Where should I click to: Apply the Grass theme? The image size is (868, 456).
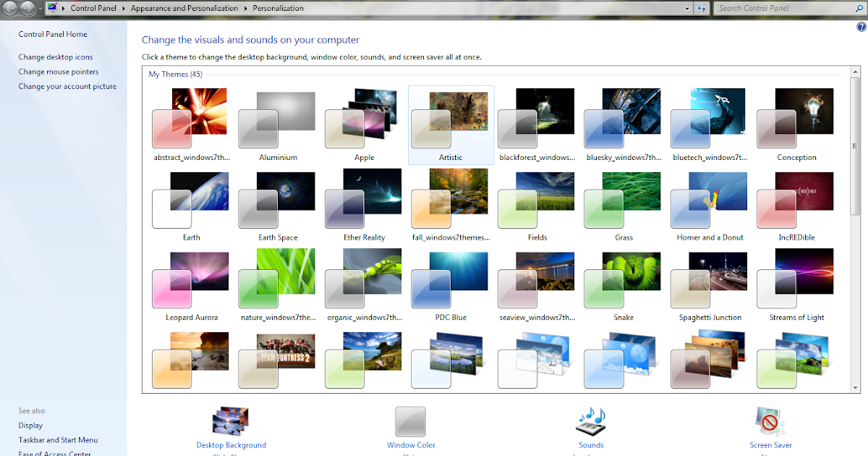[624, 206]
